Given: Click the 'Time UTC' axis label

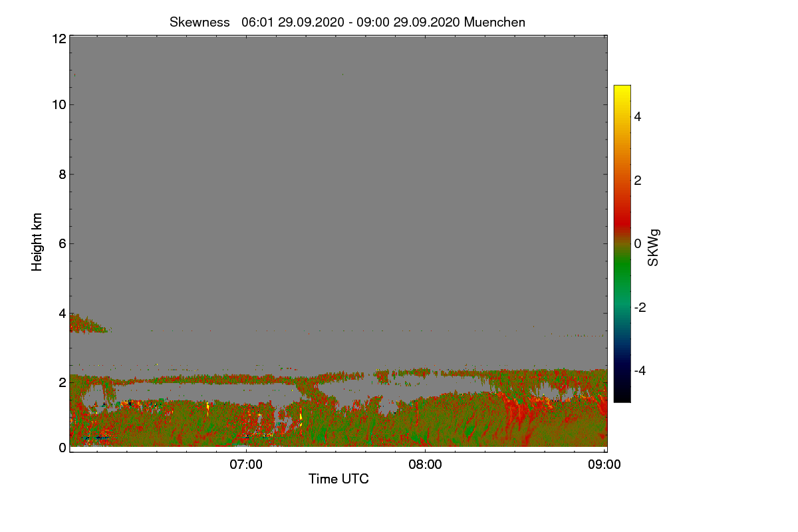Looking at the screenshot, I should click(x=338, y=479).
